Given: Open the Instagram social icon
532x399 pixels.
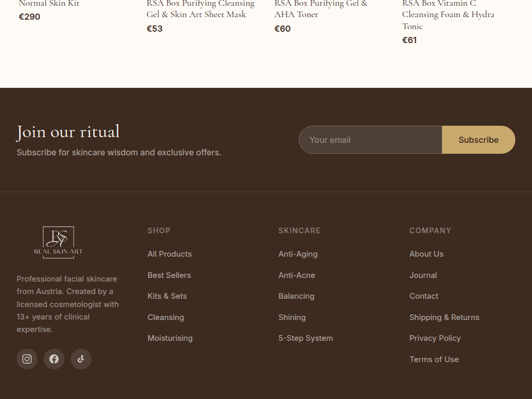Looking at the screenshot, I should 27,359.
